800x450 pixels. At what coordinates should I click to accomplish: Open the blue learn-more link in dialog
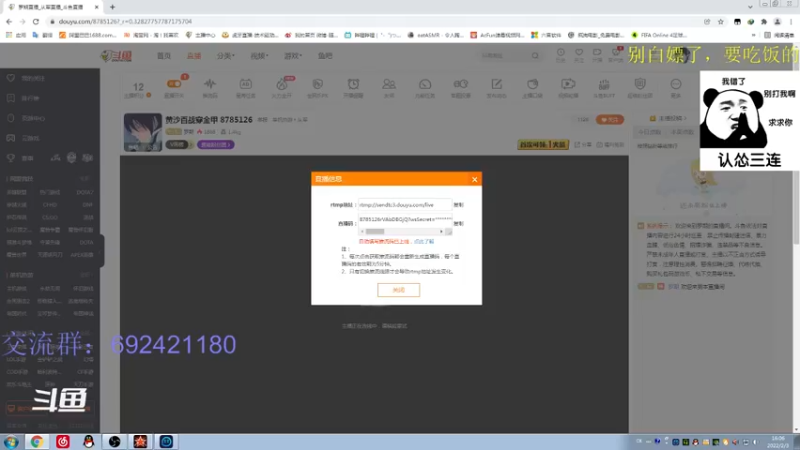pos(423,241)
